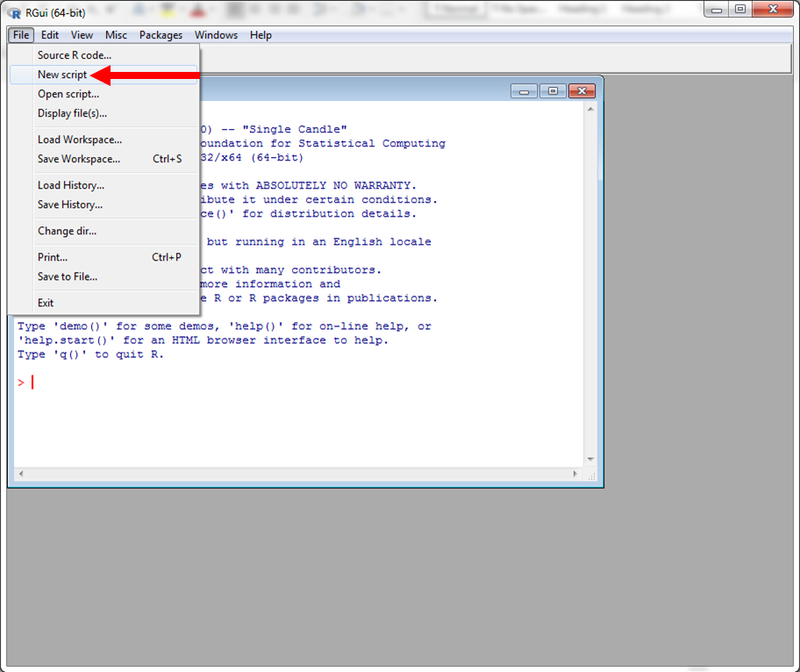The height and width of the screenshot is (672, 800).
Task: Click the R logo icon in the title bar
Action: tap(13, 12)
